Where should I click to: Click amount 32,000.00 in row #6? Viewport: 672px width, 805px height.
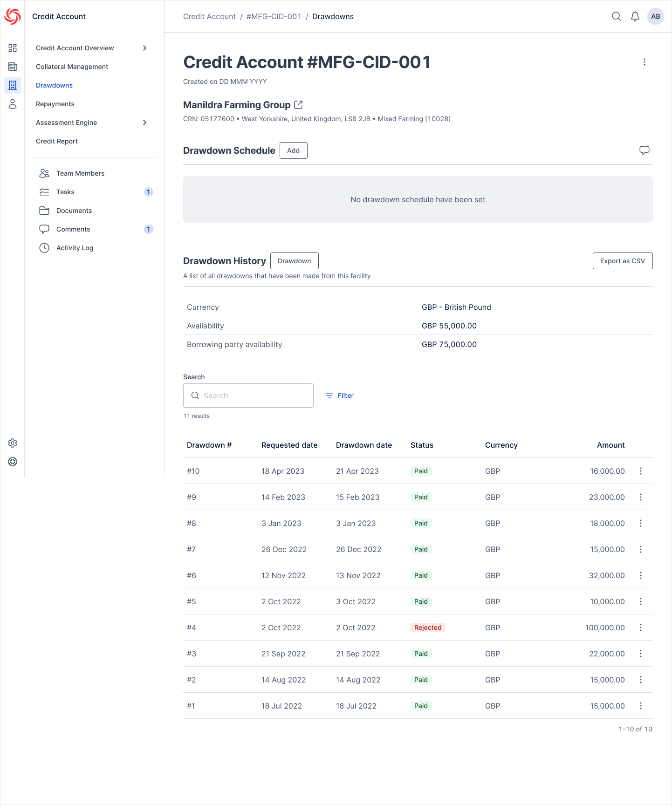pos(607,575)
